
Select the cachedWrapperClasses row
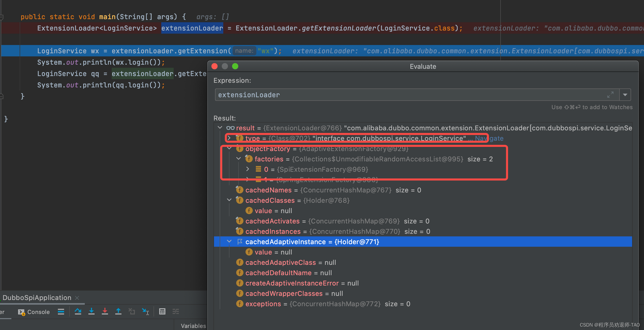[423, 294]
